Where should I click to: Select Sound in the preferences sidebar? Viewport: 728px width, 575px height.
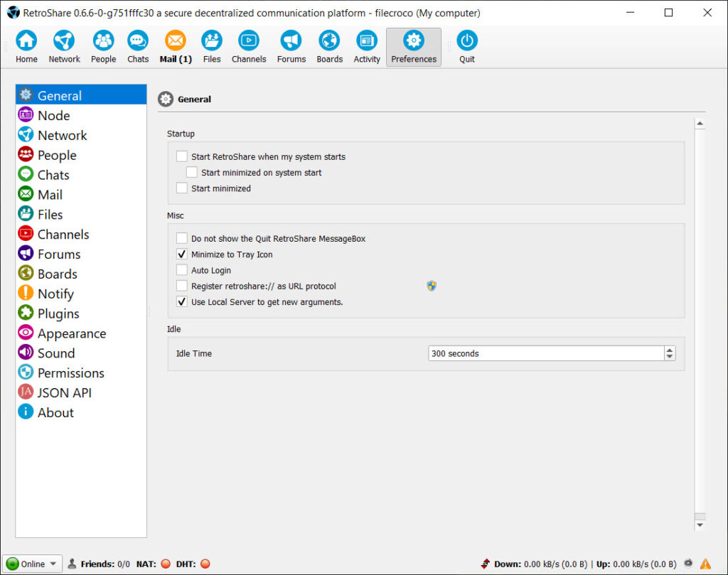click(x=81, y=353)
